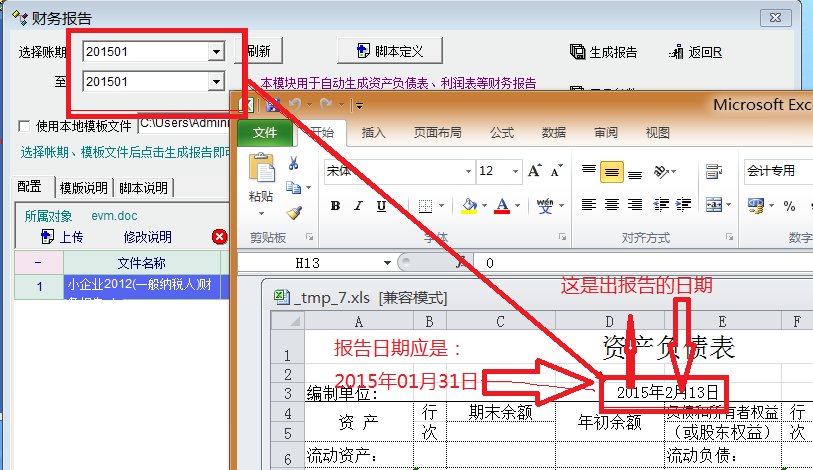Click the Cut scissors icon

(293, 164)
